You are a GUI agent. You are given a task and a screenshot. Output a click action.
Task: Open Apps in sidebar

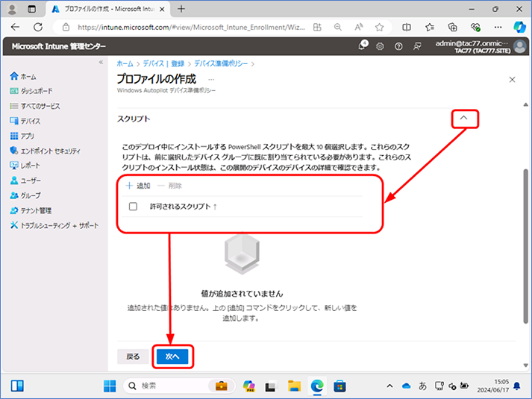[x=22, y=136]
